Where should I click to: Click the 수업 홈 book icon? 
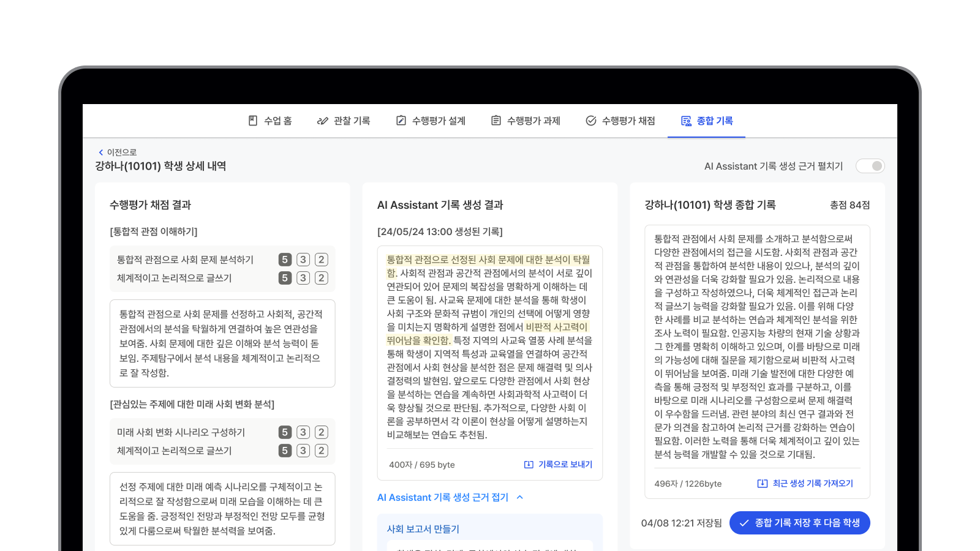pyautogui.click(x=253, y=121)
